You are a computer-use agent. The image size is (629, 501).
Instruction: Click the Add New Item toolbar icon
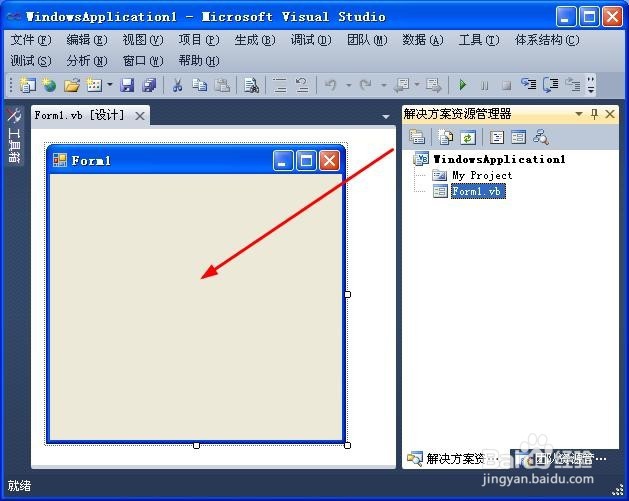[x=94, y=85]
